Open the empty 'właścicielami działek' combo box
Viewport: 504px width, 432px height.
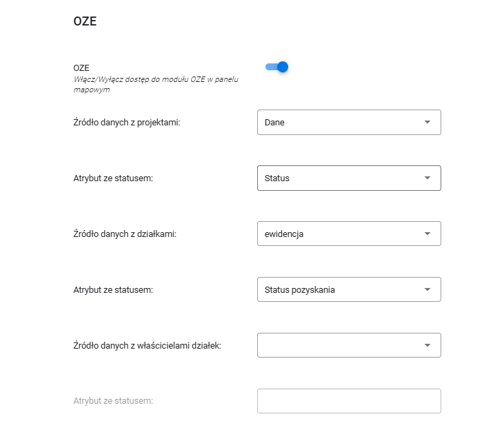click(338, 345)
